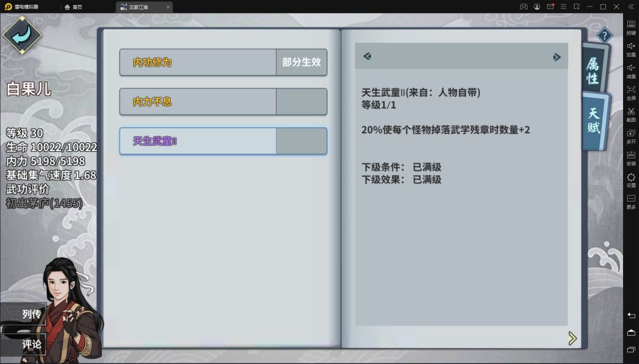
Task: Click the 下级效果: 已满级 line
Action: pos(401,180)
